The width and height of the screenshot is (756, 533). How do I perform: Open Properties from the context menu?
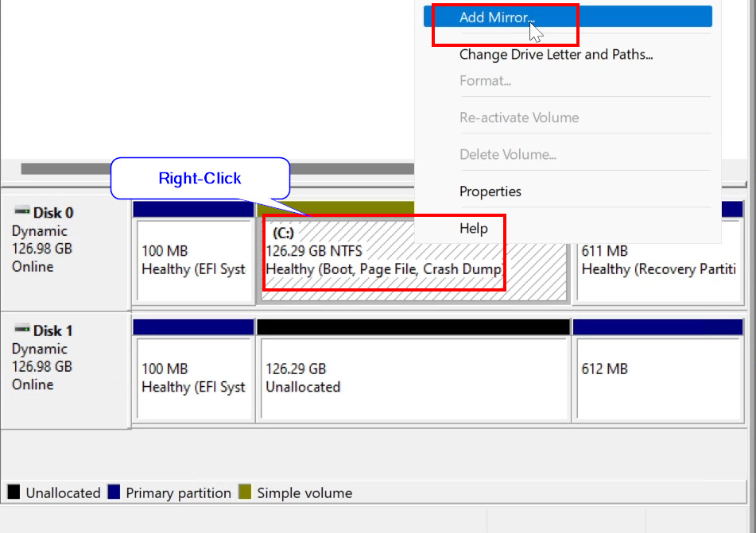pos(490,191)
